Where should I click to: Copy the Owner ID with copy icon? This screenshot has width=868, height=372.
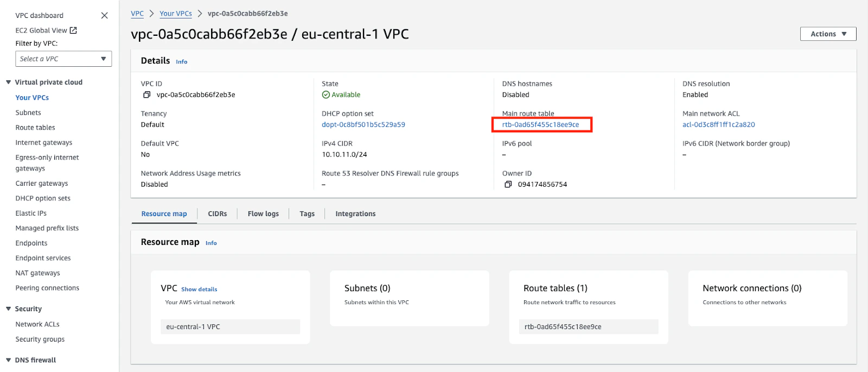point(508,184)
